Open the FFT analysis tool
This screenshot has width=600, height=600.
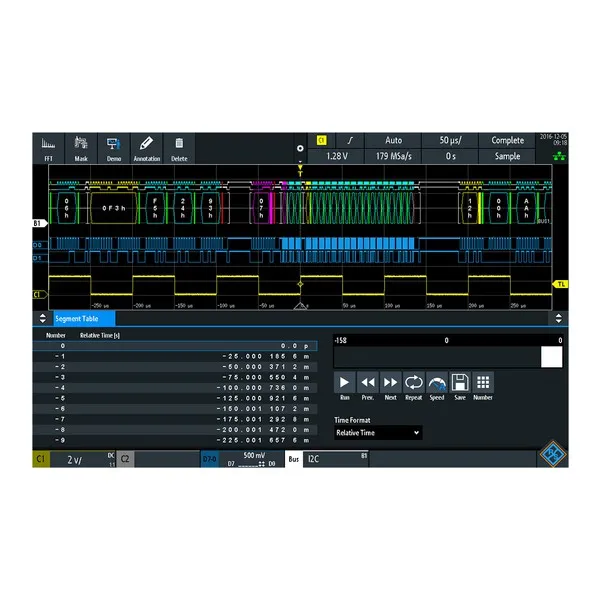48,148
